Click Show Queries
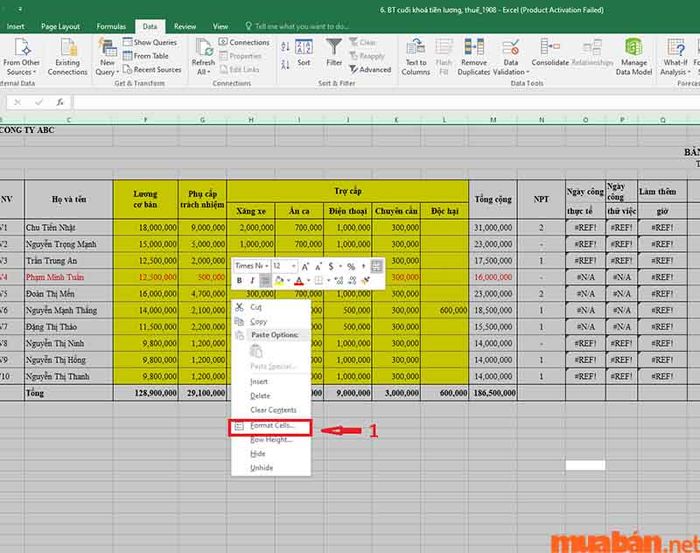Screen dimensions: 700x553 [x=150, y=42]
